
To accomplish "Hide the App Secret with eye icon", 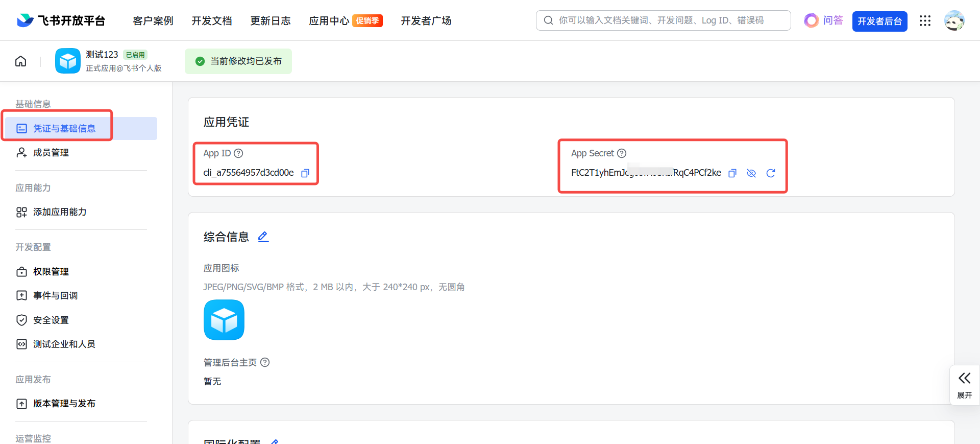I will tap(751, 173).
